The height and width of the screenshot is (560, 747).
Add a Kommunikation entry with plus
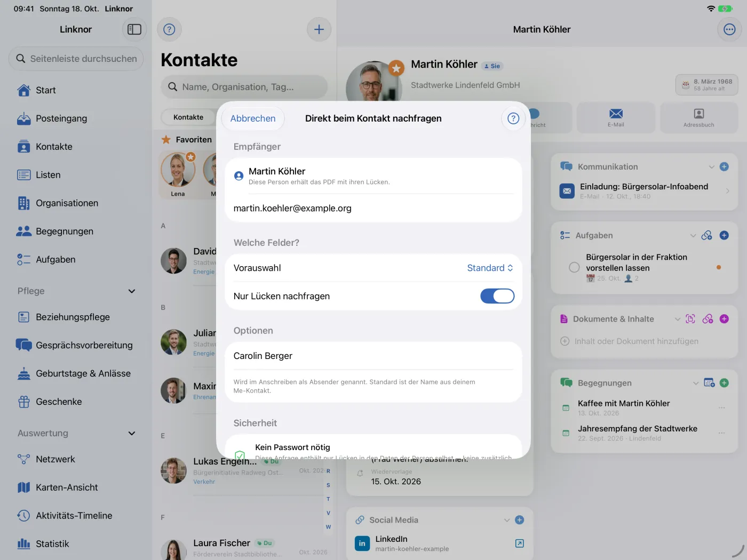724,167
